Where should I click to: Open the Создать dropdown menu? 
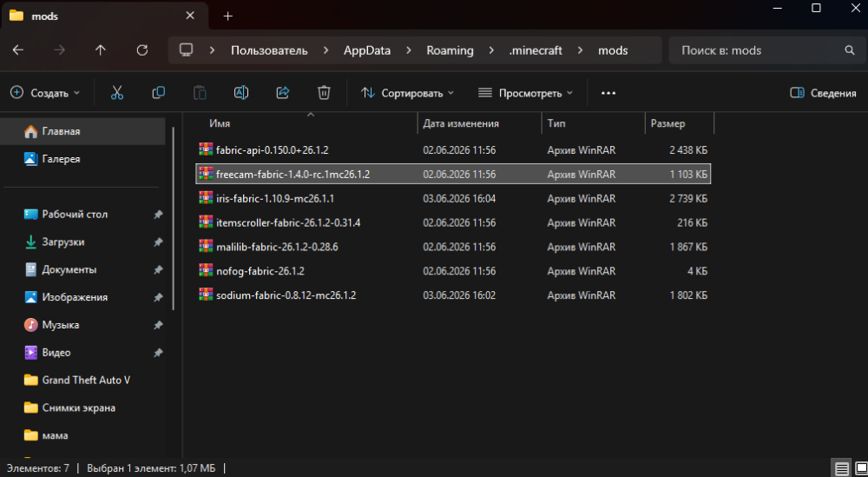[45, 93]
